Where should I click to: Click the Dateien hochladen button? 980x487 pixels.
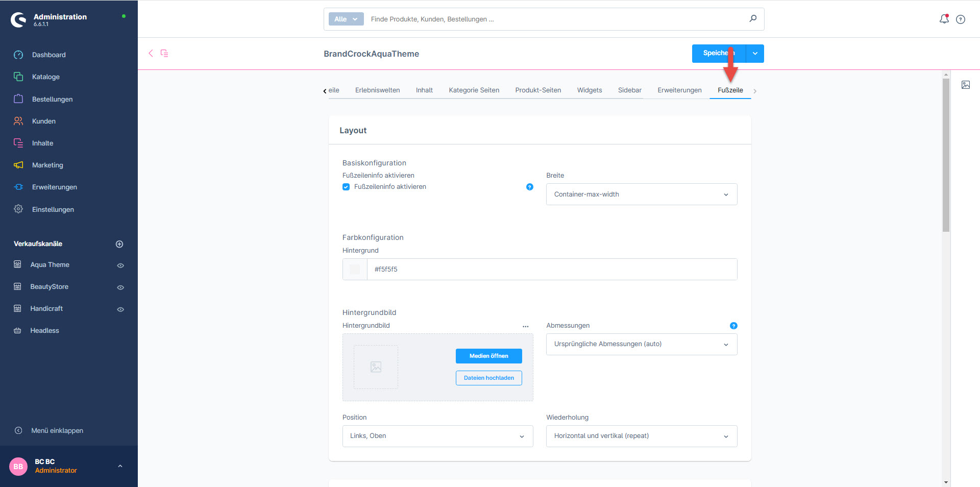(488, 378)
